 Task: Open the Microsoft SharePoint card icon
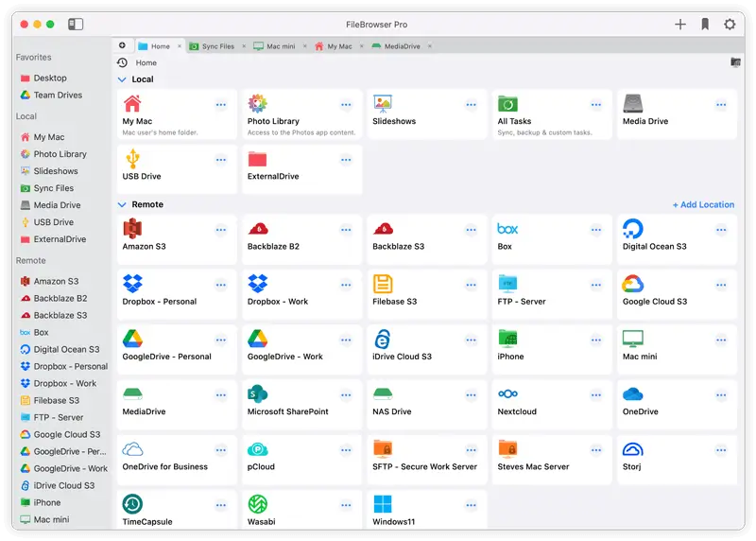(x=257, y=393)
